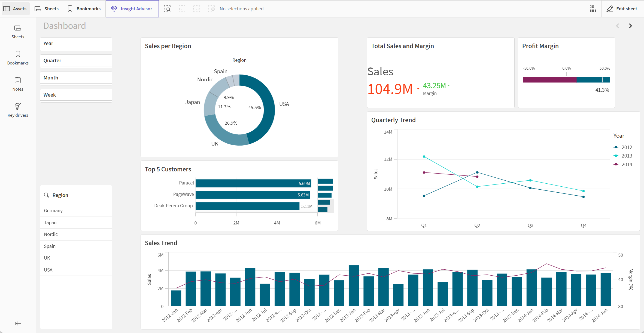This screenshot has width=644, height=333.
Task: Click the selection tool icon in toolbar
Action: [x=167, y=8]
